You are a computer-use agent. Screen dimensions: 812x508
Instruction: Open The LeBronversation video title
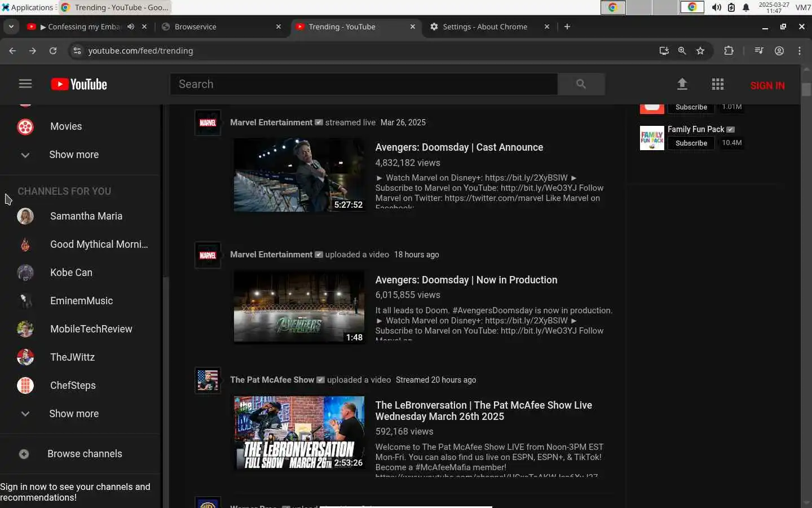point(484,411)
